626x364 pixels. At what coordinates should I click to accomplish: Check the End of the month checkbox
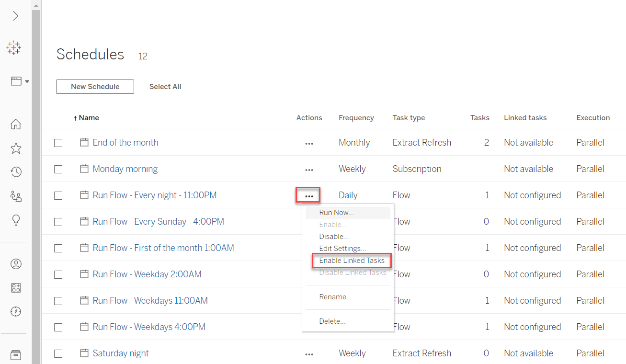click(58, 143)
